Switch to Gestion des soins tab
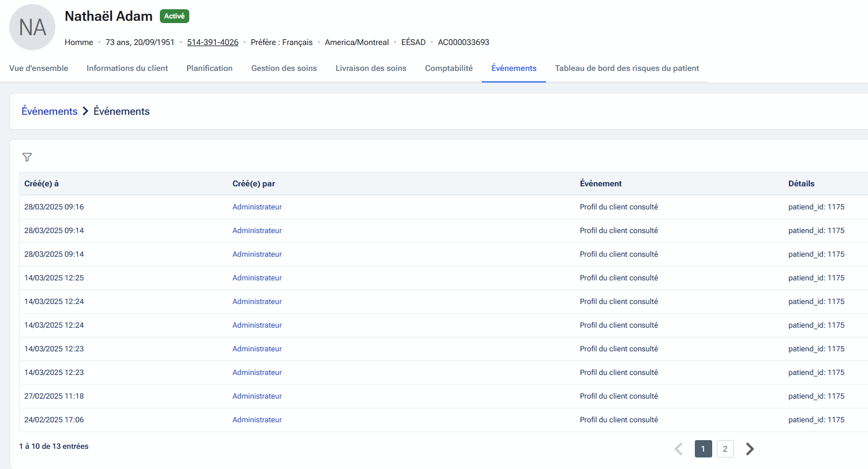The image size is (868, 469). coord(284,68)
